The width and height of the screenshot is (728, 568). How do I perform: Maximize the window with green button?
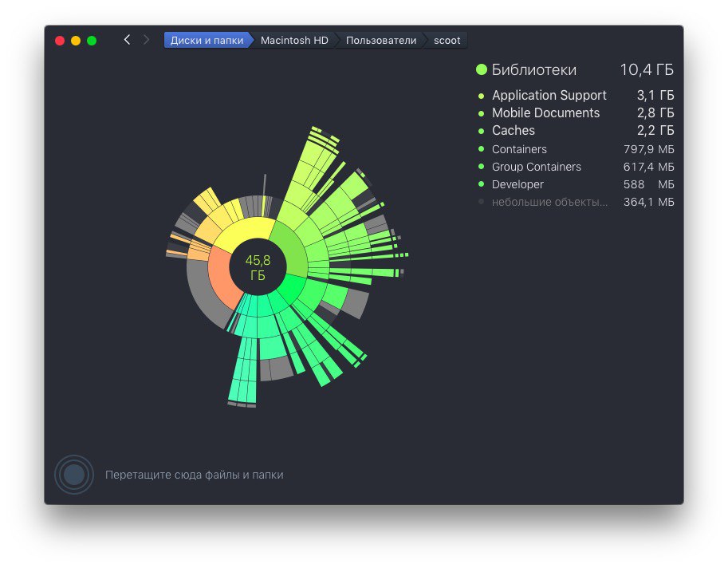click(92, 41)
